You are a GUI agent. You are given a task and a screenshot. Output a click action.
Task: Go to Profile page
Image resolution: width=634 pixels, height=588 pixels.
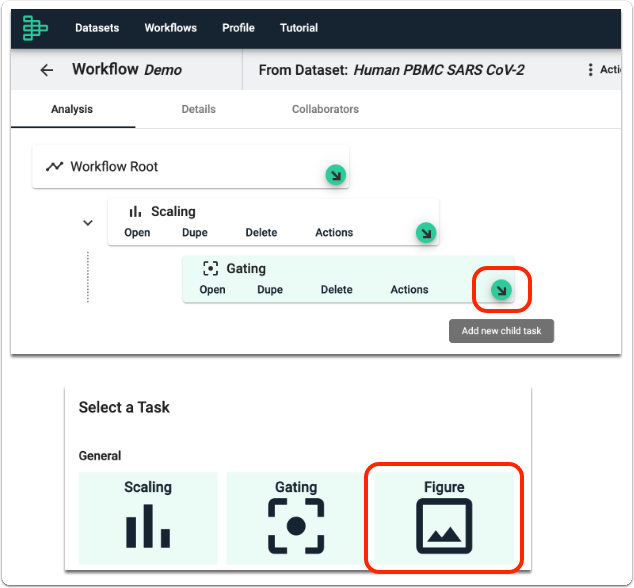click(x=238, y=27)
